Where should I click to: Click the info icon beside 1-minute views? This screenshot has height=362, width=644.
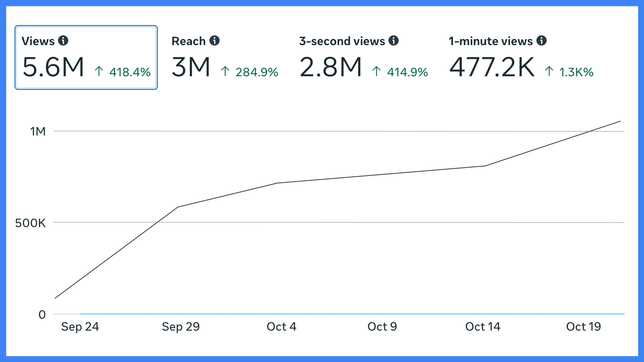click(x=541, y=41)
